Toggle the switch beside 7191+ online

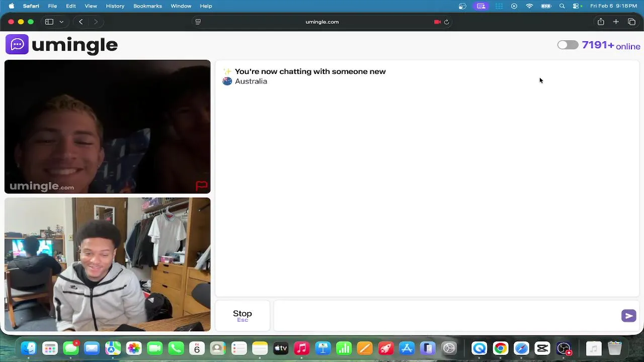tap(568, 45)
